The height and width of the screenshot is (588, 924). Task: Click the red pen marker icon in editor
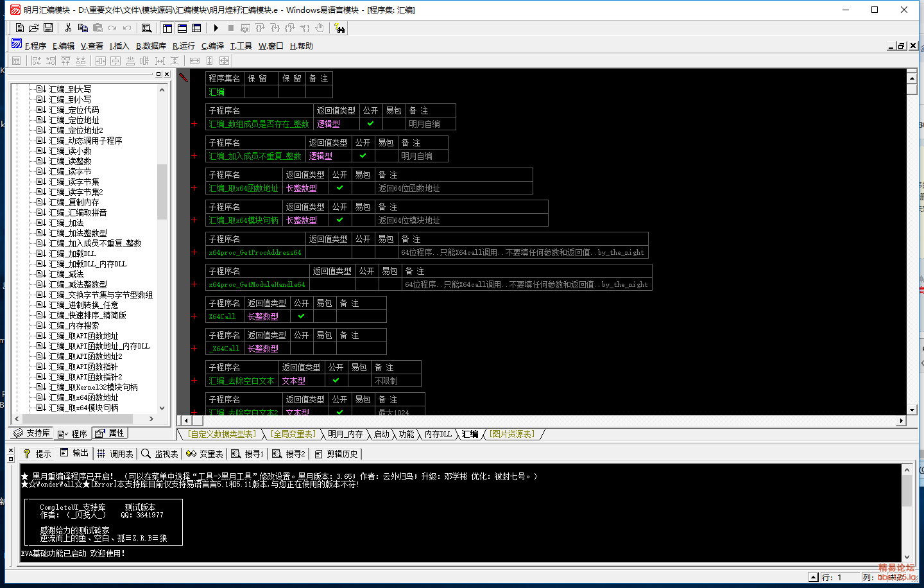[x=184, y=78]
